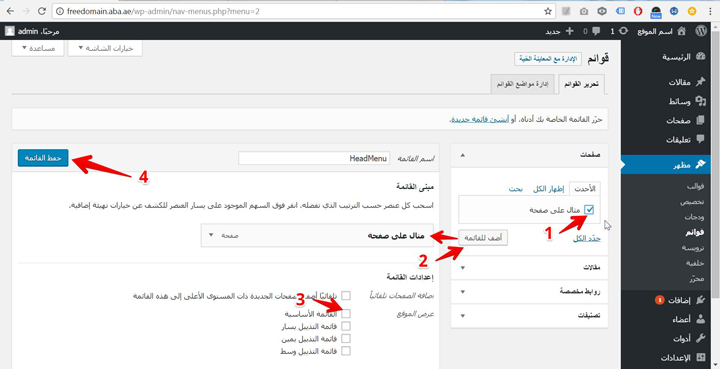Click the camera screenshot extension icon
720x369 pixels.
point(584,11)
